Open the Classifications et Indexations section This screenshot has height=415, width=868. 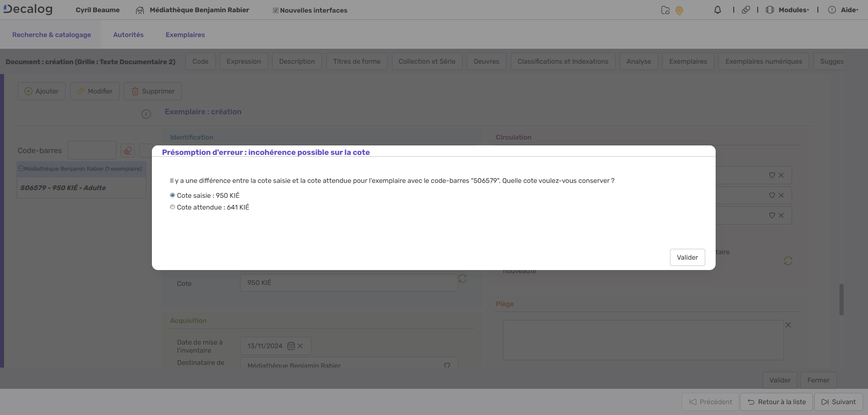tap(562, 61)
